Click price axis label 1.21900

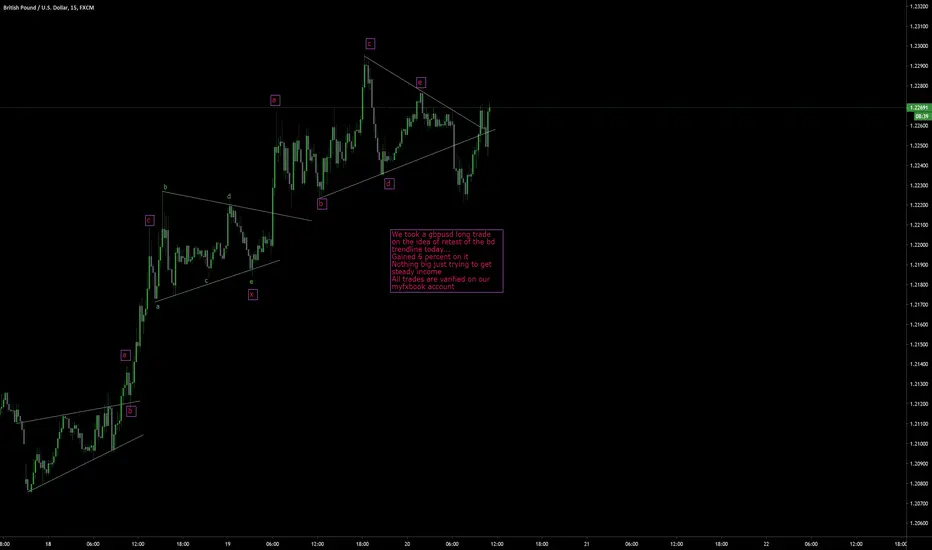pyautogui.click(x=919, y=265)
